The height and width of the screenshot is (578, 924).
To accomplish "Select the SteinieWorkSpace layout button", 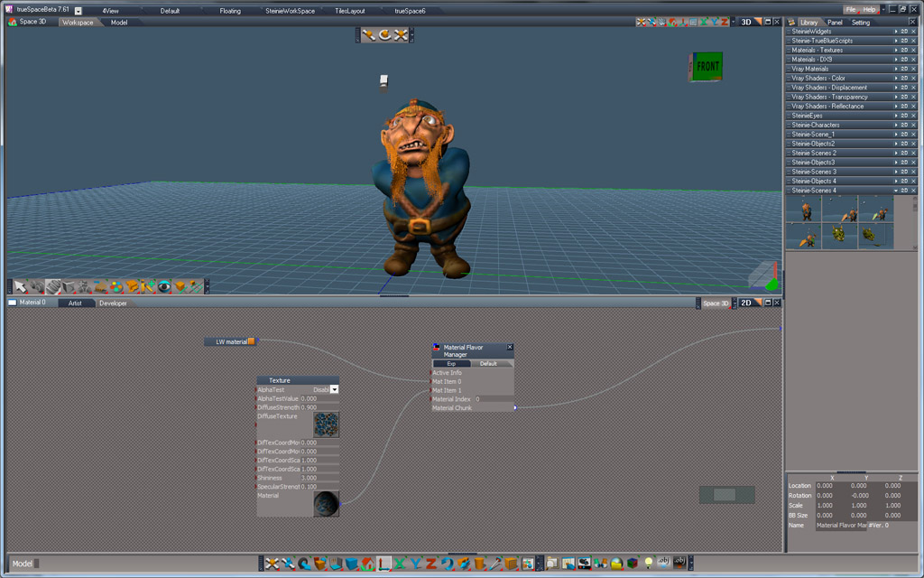I will 290,11.
